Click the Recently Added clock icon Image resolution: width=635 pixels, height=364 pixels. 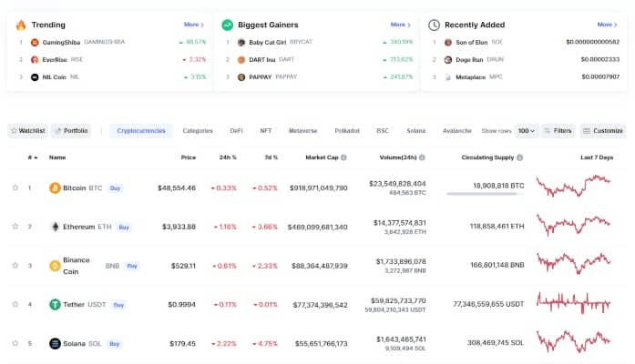pos(434,25)
